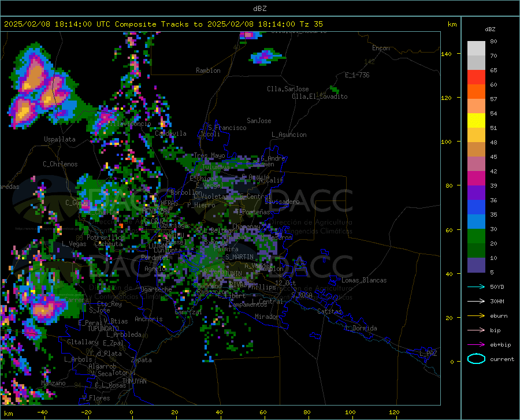This screenshot has width=520, height=420.
Task: Click the Mirador location label
Action: pyautogui.click(x=266, y=317)
